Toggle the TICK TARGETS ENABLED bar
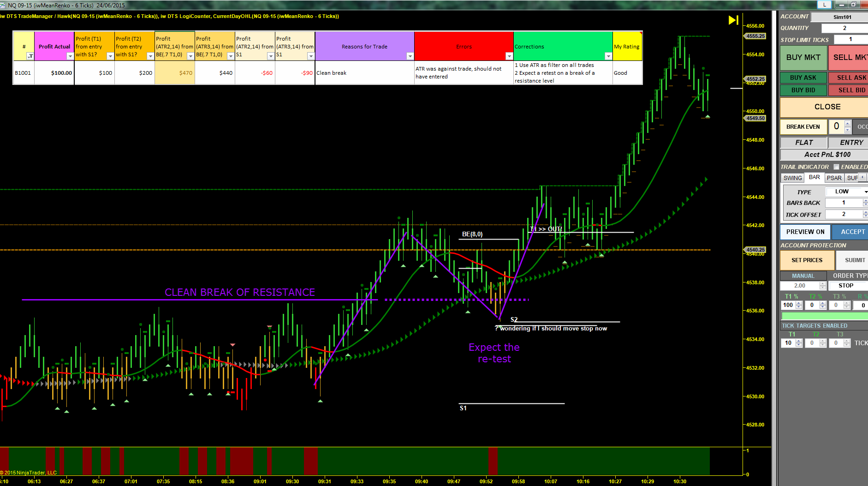 [824, 326]
